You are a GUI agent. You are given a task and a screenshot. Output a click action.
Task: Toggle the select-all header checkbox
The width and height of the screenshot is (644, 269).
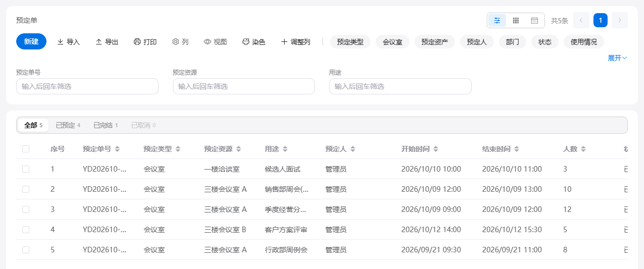tap(26, 149)
